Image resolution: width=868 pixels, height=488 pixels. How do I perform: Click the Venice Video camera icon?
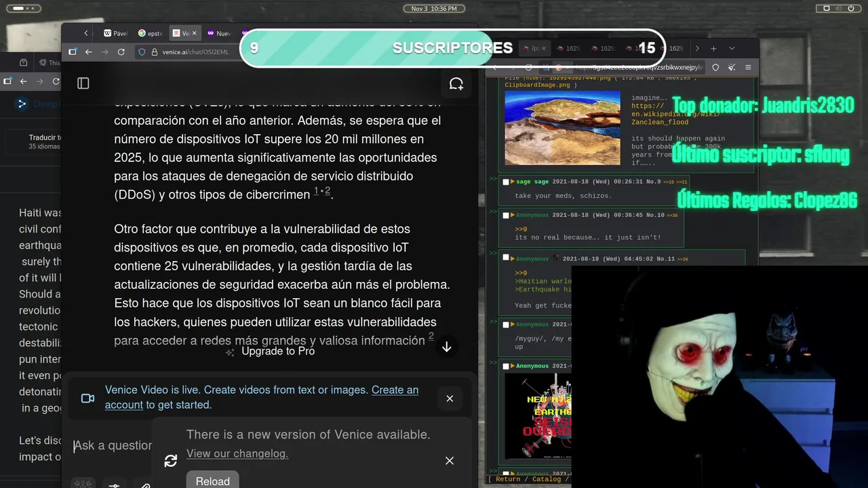[87, 398]
